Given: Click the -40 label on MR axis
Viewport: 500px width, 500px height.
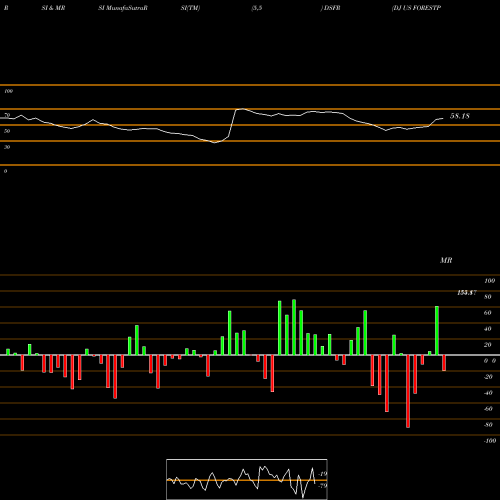Looking at the screenshot, I should click(x=488, y=393).
